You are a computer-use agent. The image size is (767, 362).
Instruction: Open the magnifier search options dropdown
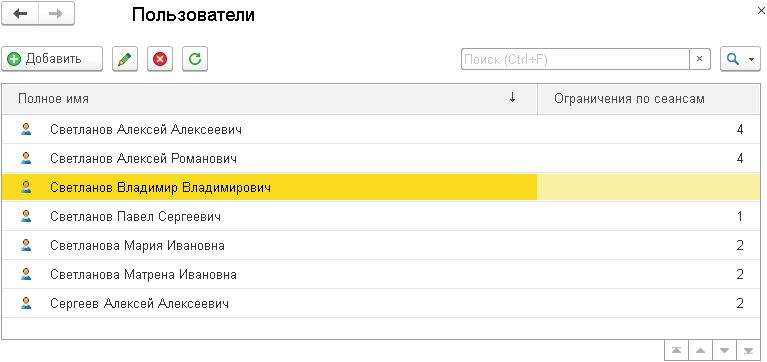click(x=740, y=59)
